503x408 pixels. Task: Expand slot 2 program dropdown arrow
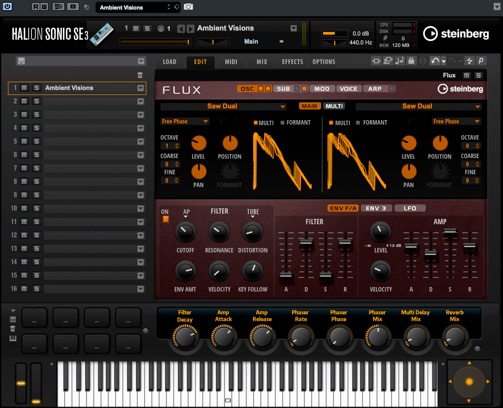click(141, 101)
